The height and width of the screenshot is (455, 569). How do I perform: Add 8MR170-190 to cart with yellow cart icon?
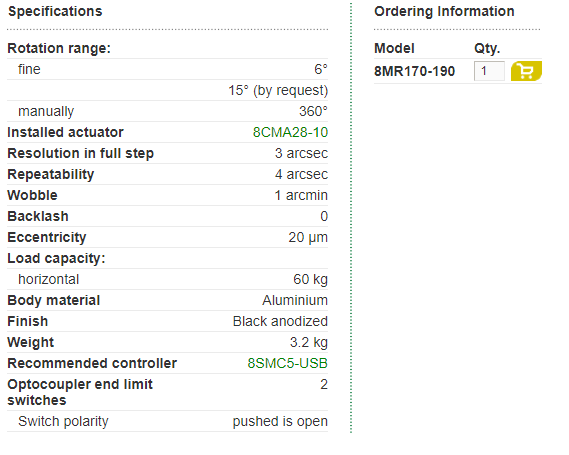526,71
